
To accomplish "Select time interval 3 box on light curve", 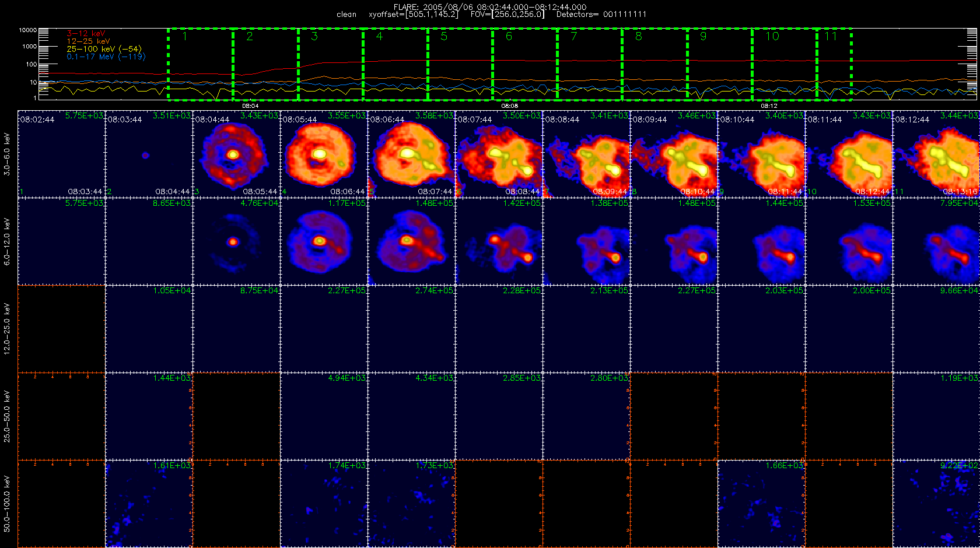I will (x=331, y=64).
